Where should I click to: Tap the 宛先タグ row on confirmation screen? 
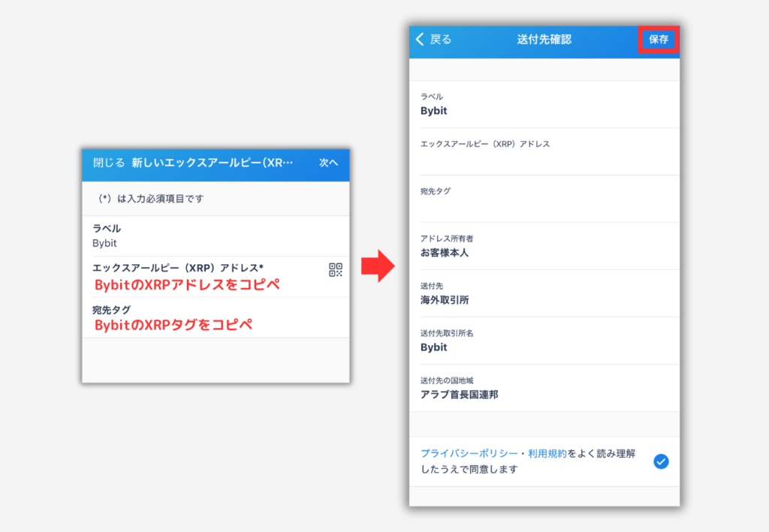coord(544,199)
